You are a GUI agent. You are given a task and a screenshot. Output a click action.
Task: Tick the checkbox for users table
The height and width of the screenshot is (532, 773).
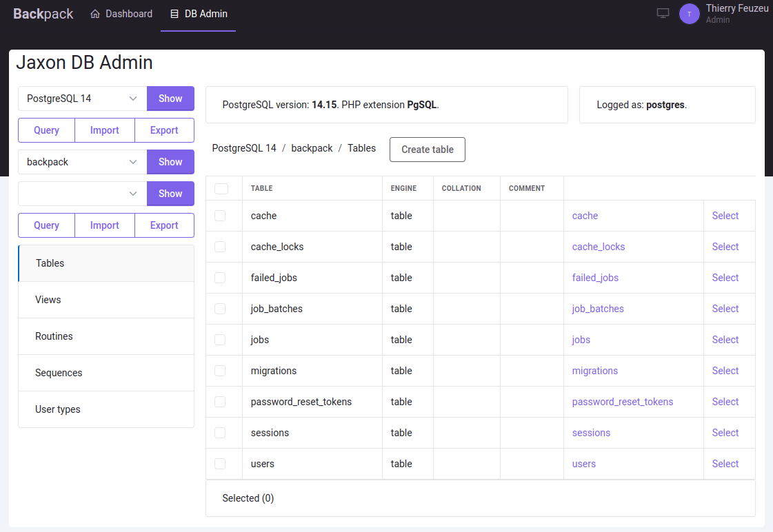coord(220,464)
